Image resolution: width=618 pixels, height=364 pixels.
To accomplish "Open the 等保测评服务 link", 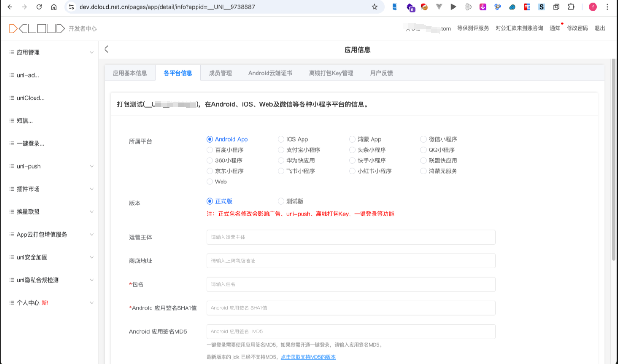I will click(473, 28).
